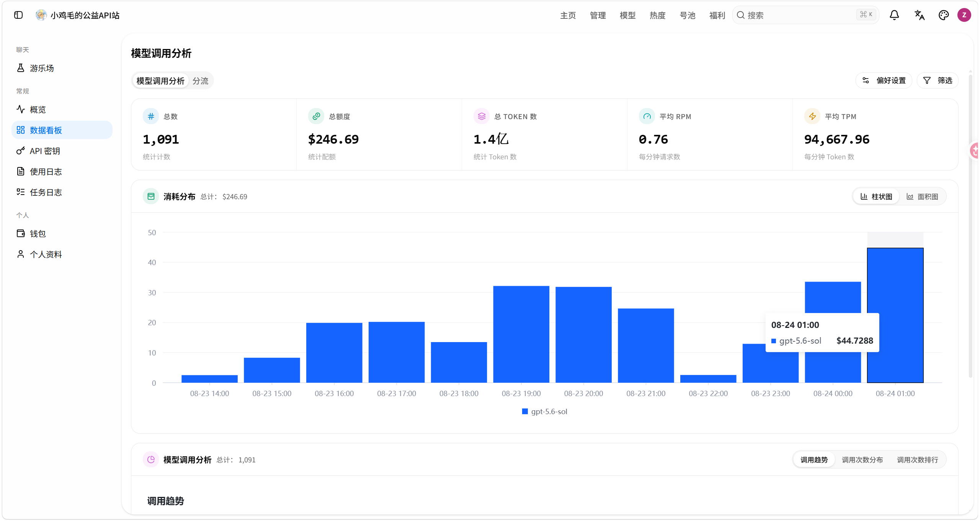This screenshot has height=521, width=980.
Task: Select 调用次数排行 view
Action: pos(917,460)
